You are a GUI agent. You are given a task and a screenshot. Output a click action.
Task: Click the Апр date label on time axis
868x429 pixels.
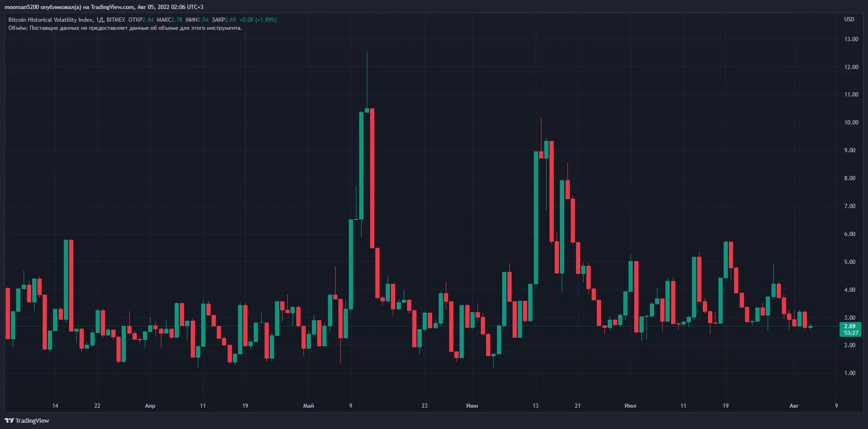(150, 406)
